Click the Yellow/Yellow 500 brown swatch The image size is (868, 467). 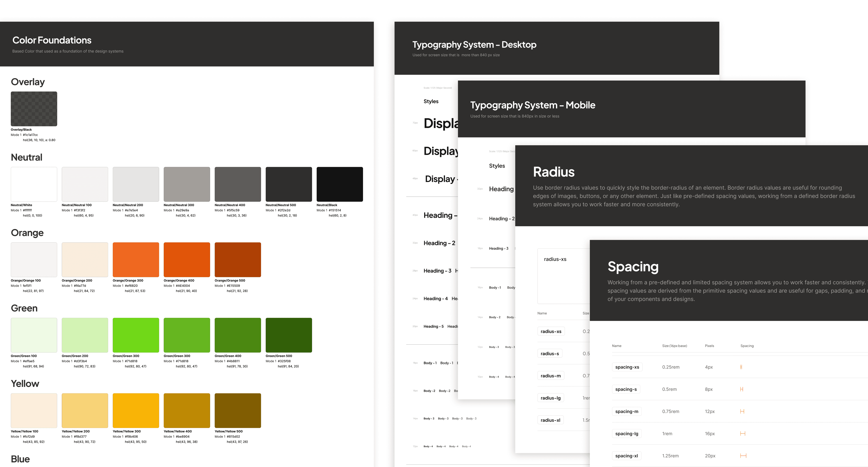click(x=237, y=410)
